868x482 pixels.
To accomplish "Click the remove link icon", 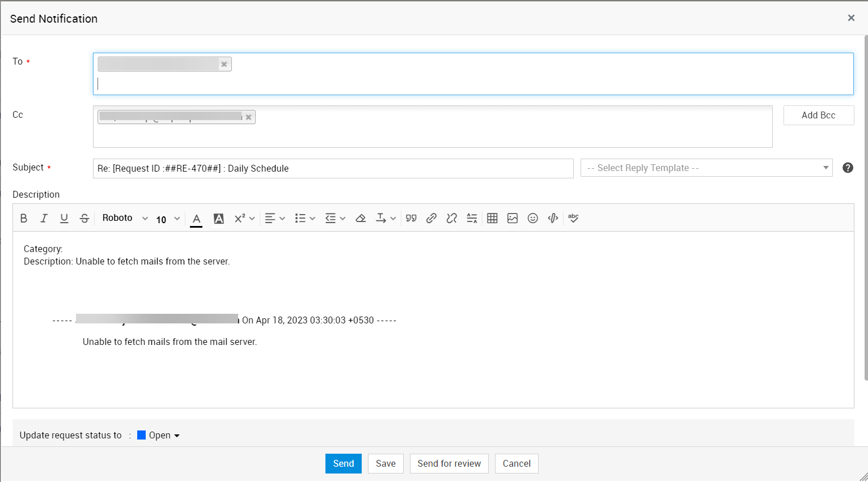I will point(451,219).
